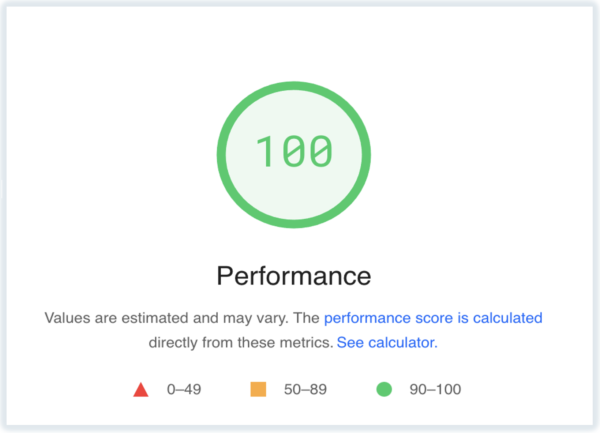Click the red triangle 0–49 legend icon
The image size is (600, 433).
pos(141,389)
